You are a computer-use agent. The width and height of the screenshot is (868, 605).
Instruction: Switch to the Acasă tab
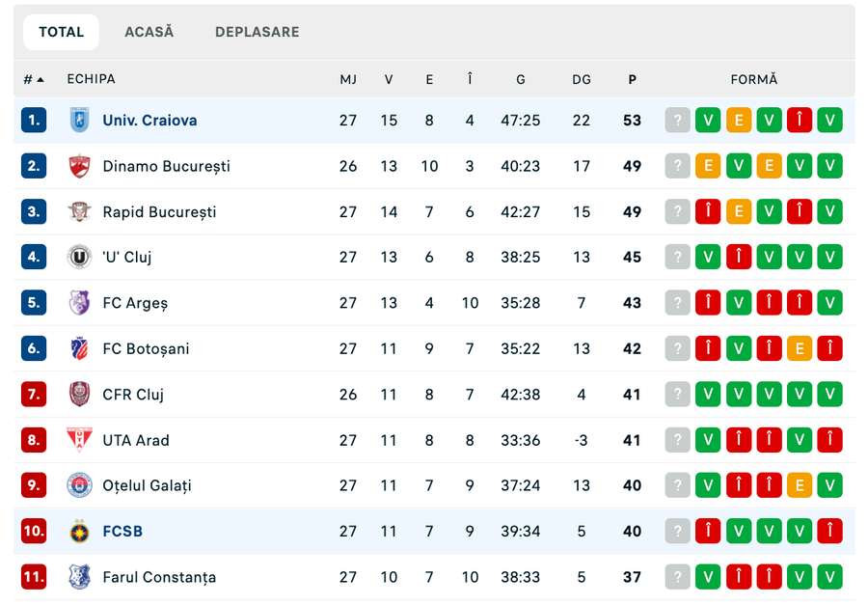click(x=149, y=32)
